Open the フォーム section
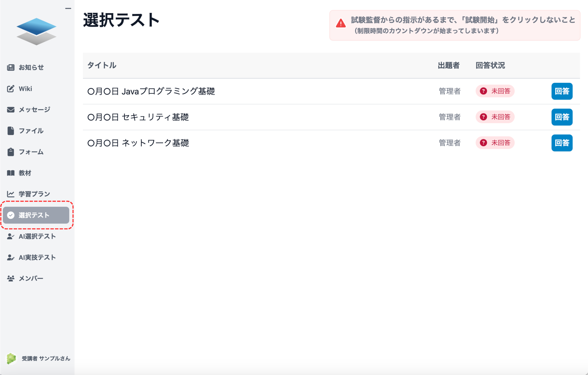 (31, 152)
